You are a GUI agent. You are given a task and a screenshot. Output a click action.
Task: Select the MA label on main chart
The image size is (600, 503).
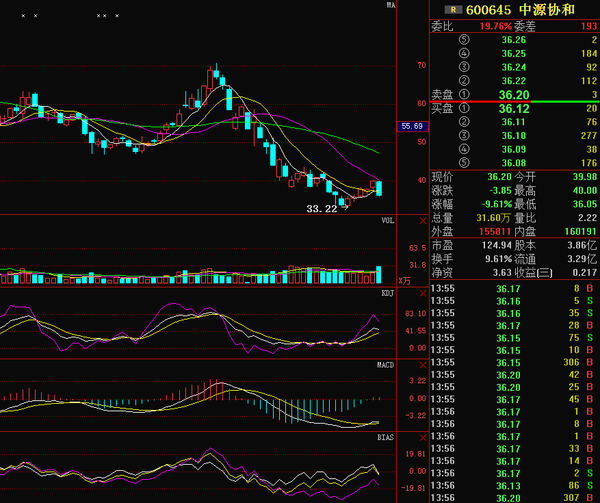click(392, 5)
